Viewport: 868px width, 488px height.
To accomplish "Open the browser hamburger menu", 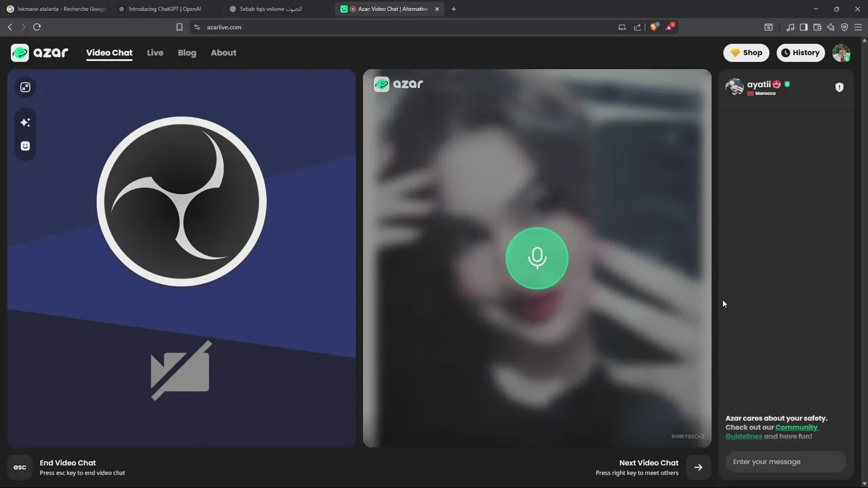I will (x=858, y=27).
